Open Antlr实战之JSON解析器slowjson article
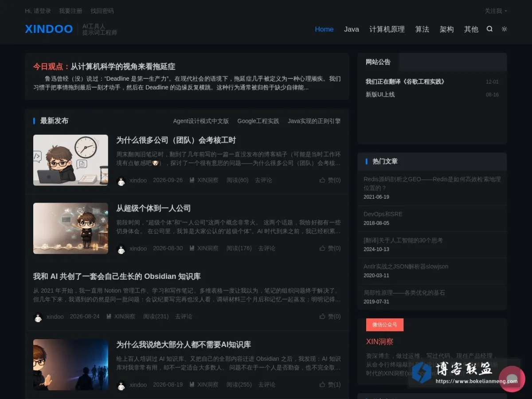This screenshot has width=532, height=399. 406,266
